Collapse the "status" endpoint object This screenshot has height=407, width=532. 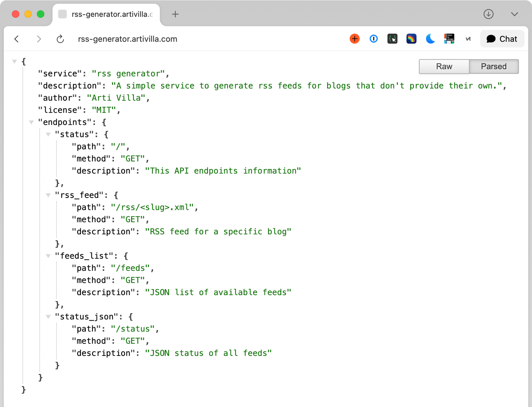click(x=48, y=134)
